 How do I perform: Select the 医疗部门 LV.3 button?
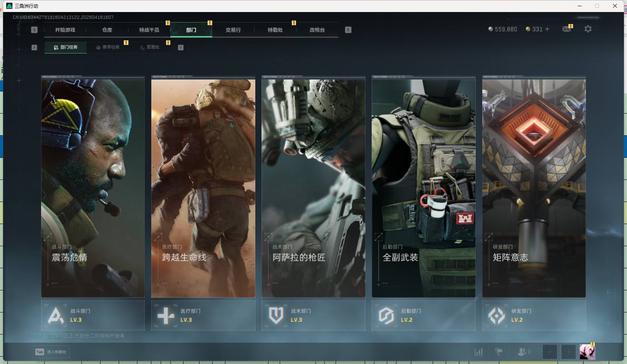tap(203, 316)
